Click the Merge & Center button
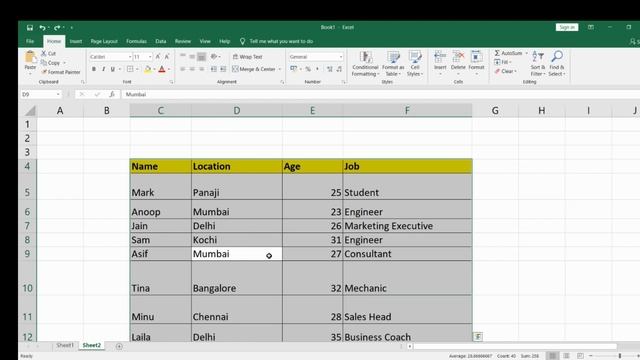The width and height of the screenshot is (640, 360). coord(254,69)
